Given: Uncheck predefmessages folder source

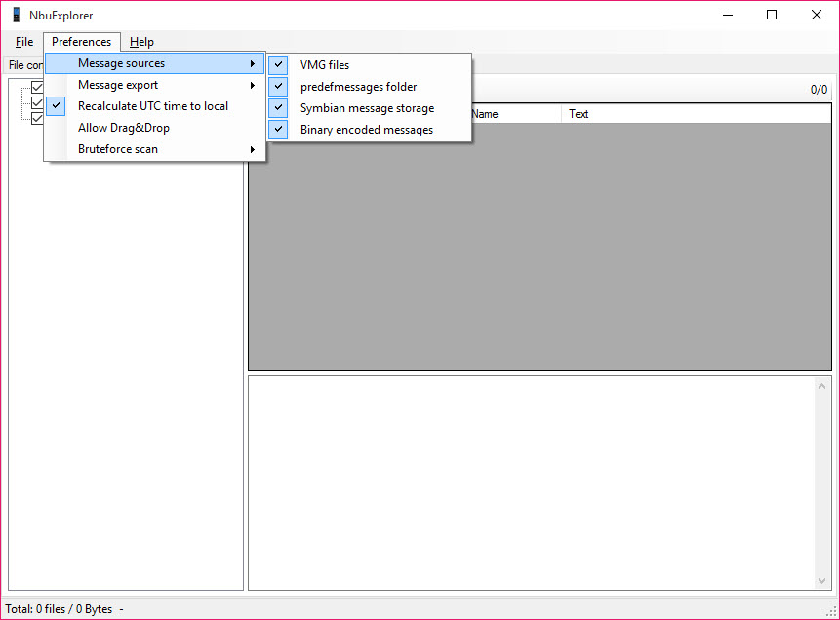Looking at the screenshot, I should coord(370,87).
